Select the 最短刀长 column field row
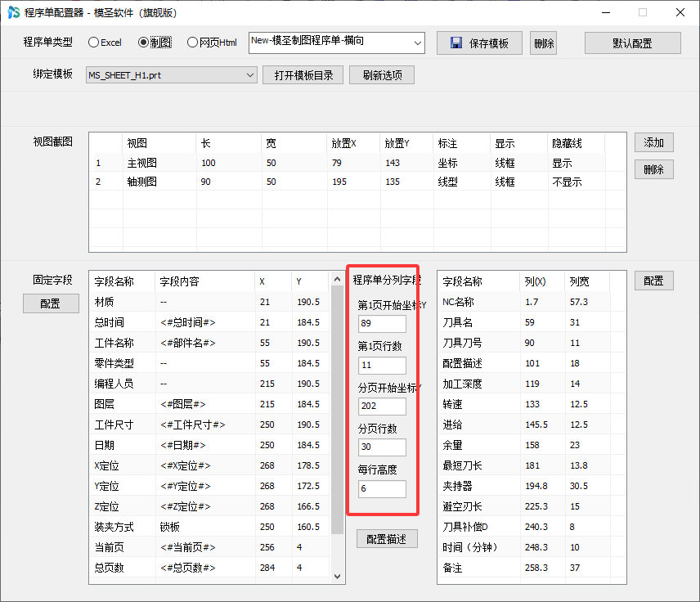 (x=532, y=465)
